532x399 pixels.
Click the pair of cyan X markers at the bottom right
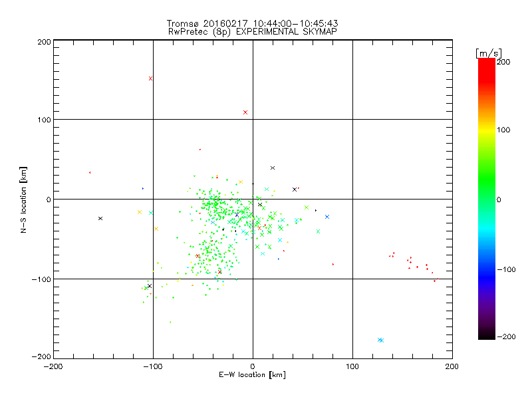pyautogui.click(x=380, y=340)
